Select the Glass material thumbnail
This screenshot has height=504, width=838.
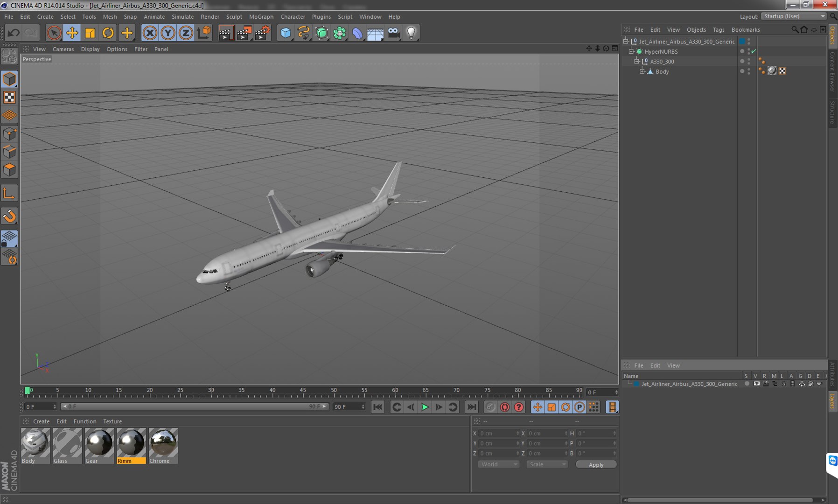tap(67, 446)
